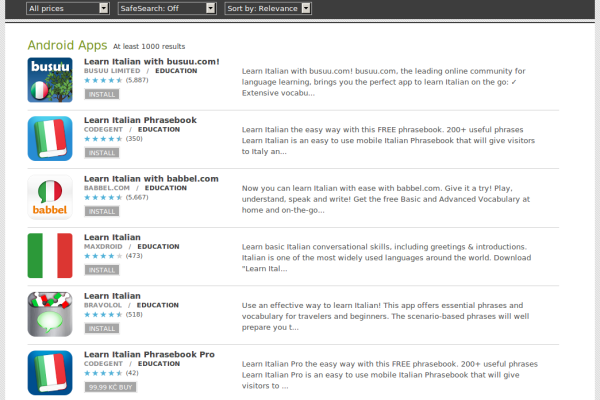View developer CODEGENT under Learn Italian Phrasebook

pyautogui.click(x=103, y=129)
